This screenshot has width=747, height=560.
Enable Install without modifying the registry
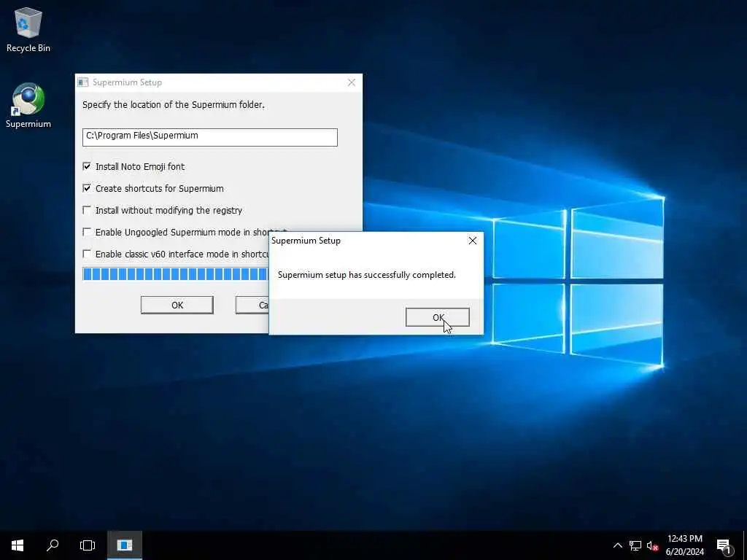(87, 210)
